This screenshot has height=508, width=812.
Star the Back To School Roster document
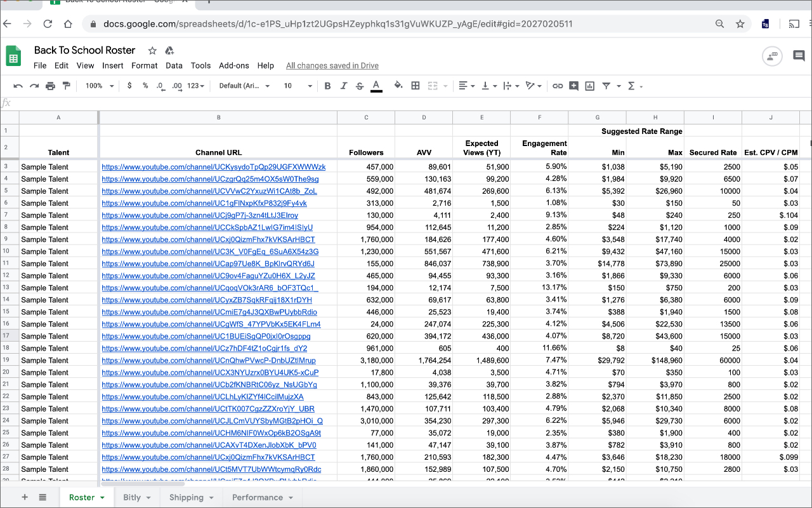point(152,51)
